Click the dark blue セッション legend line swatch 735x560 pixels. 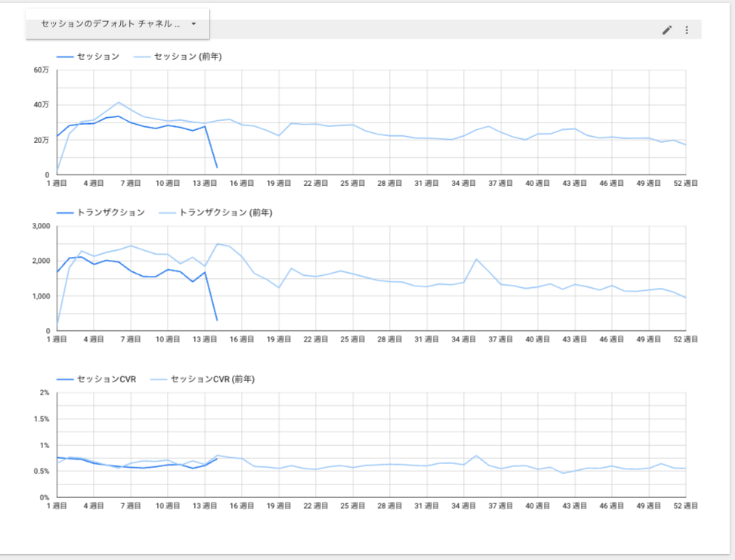click(65, 57)
